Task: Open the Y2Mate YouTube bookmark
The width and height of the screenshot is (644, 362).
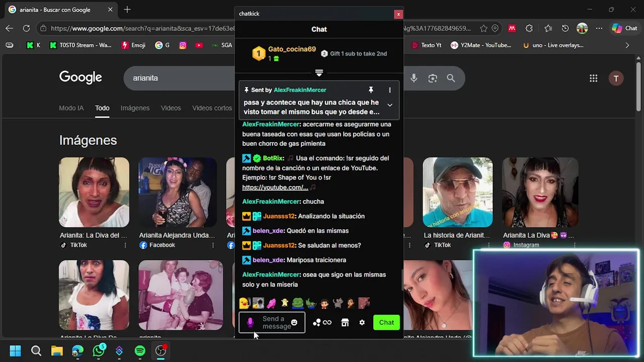Action: (480, 45)
